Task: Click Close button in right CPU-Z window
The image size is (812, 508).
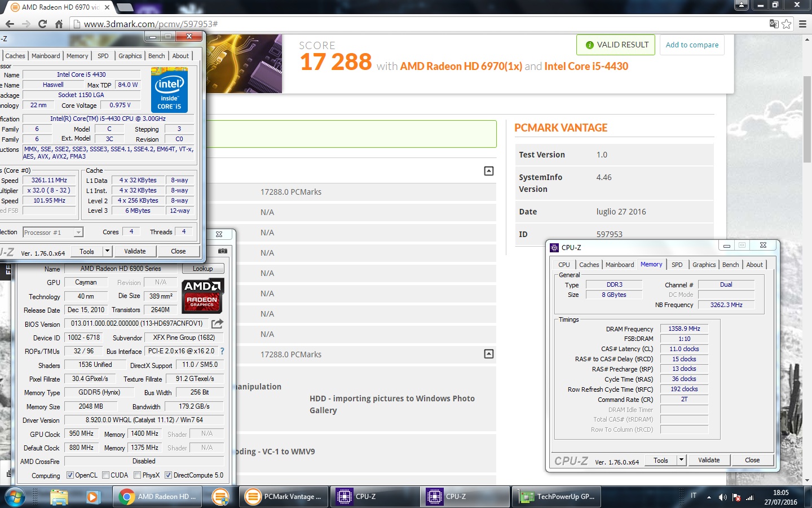Action: pyautogui.click(x=752, y=460)
